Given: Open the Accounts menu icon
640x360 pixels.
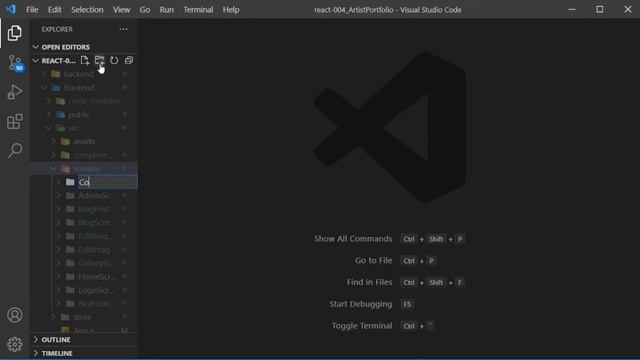Looking at the screenshot, I should (15, 315).
